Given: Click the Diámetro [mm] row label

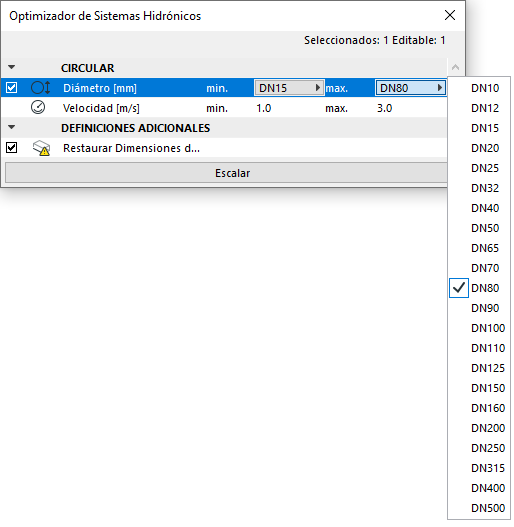Looking at the screenshot, I should click(x=100, y=88).
